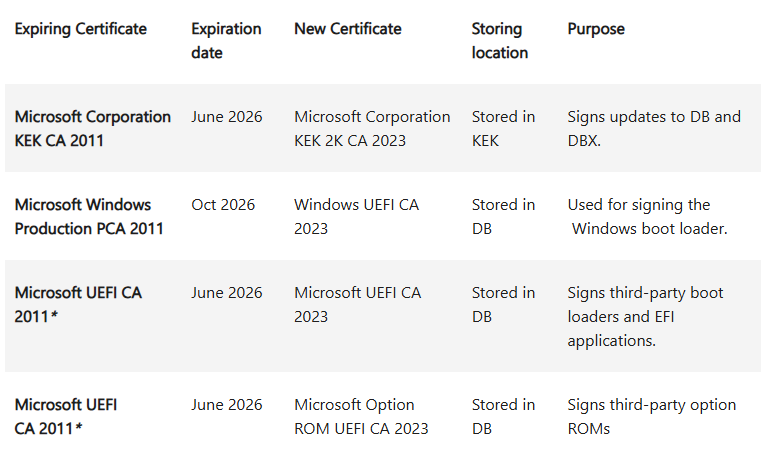Viewport: 765px width, 457px height.
Task: Click the "Purpose" column header
Action: [595, 29]
